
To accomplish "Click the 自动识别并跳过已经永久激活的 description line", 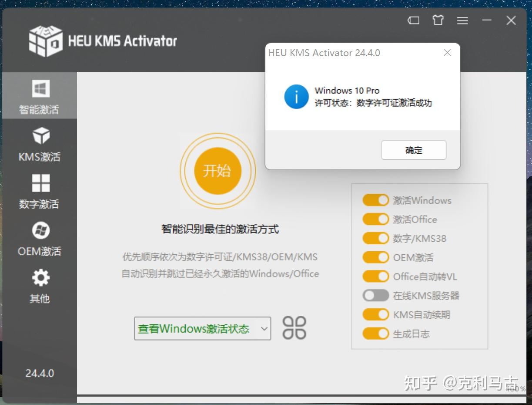I will coord(220,274).
